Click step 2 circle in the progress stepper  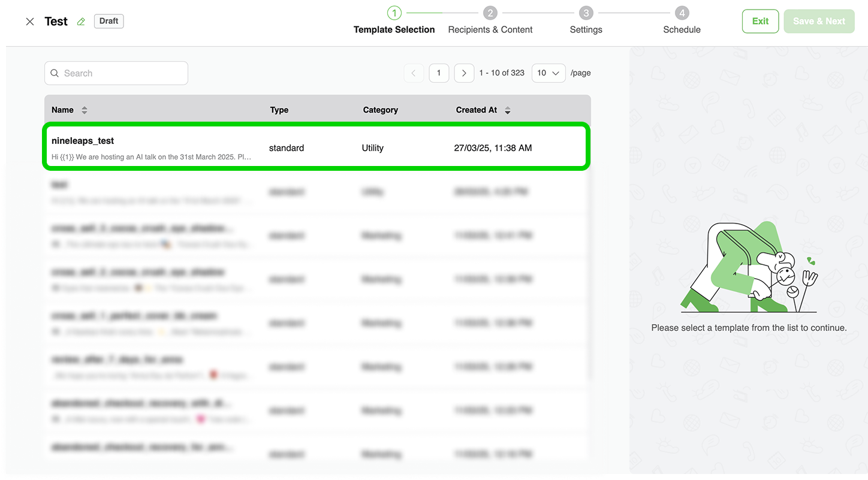click(490, 13)
